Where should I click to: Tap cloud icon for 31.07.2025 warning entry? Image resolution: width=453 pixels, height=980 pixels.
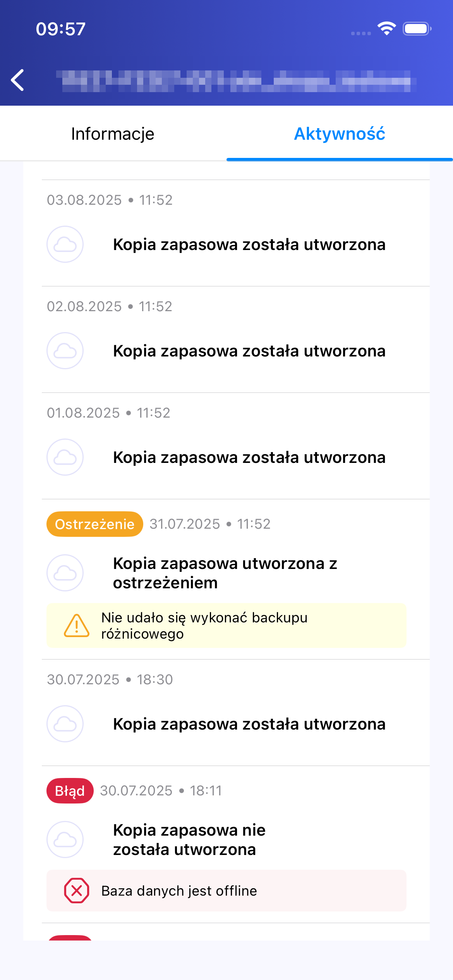coord(65,573)
